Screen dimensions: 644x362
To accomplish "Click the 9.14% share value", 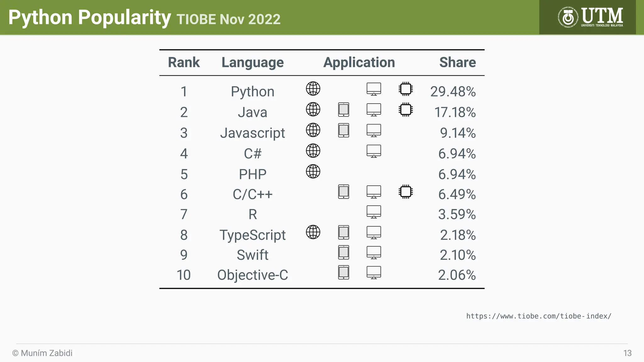I will [458, 133].
